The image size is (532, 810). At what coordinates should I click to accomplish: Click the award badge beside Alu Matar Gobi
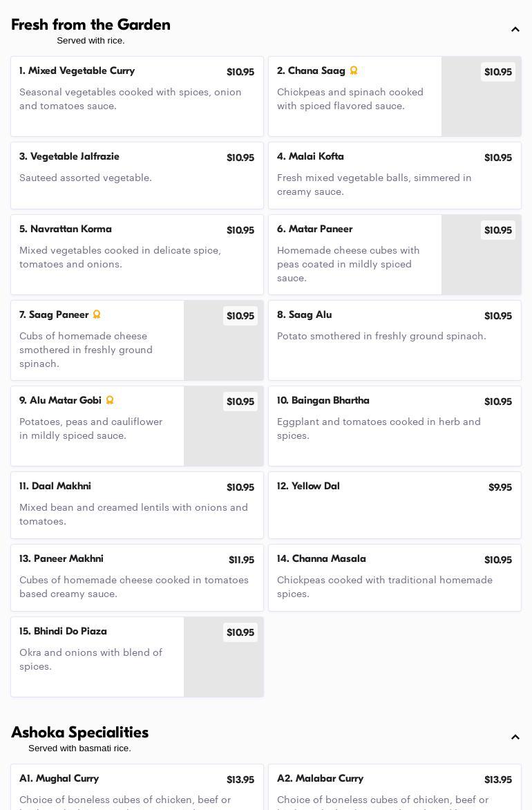(110, 400)
